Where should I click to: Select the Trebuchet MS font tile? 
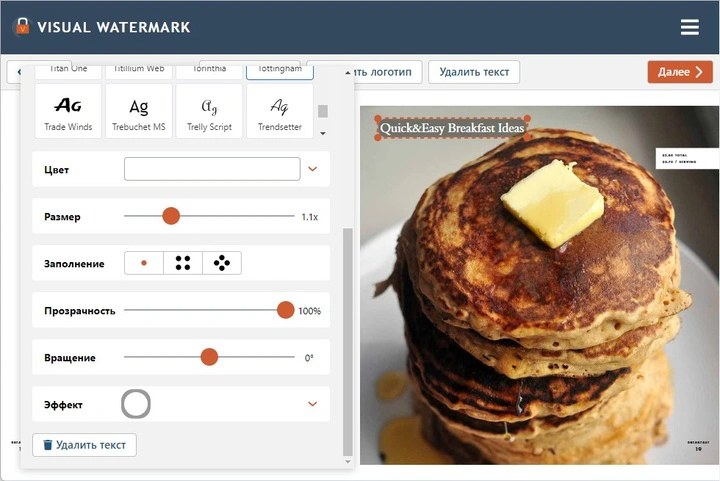click(x=139, y=111)
